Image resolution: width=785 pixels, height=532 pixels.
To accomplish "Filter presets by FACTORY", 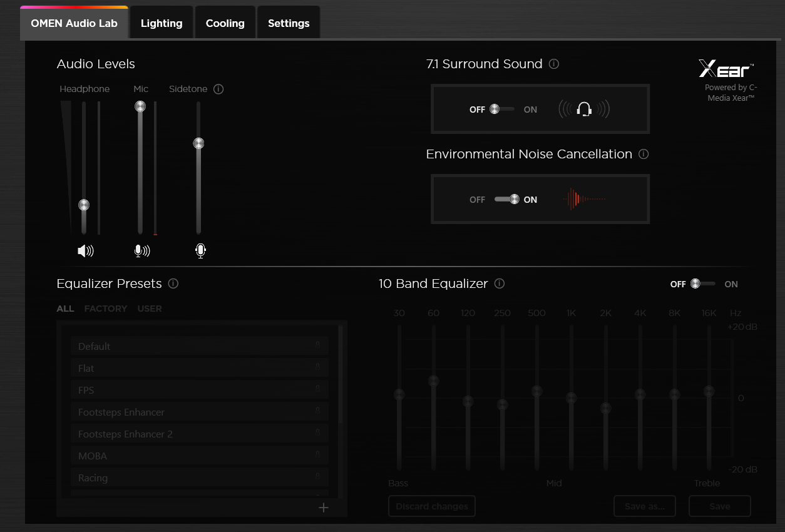I will point(106,309).
